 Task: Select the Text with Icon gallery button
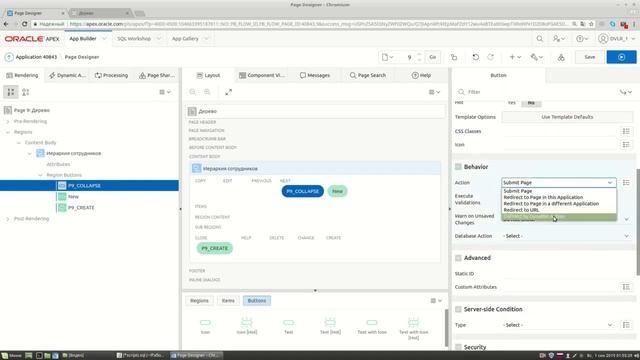pyautogui.click(x=372, y=326)
